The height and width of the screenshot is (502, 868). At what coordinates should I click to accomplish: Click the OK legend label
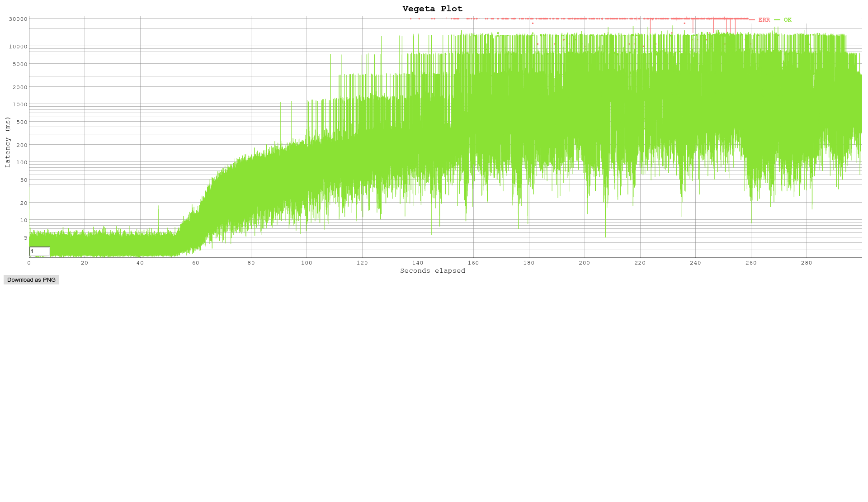coord(788,20)
